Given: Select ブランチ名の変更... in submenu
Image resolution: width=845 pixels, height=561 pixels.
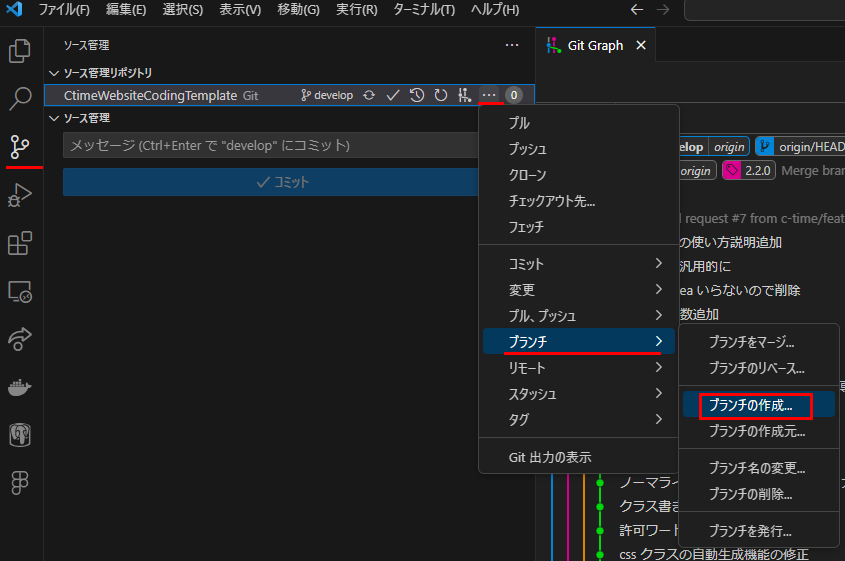Looking at the screenshot, I should pos(759,468).
